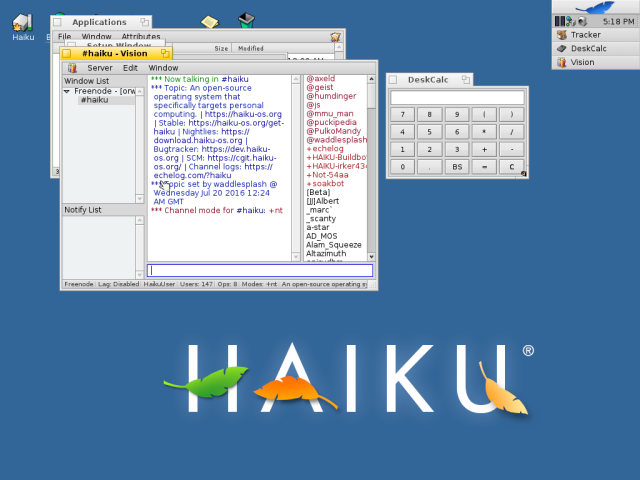Select @axeld in the nick list
640x480 pixels.
coord(321,78)
